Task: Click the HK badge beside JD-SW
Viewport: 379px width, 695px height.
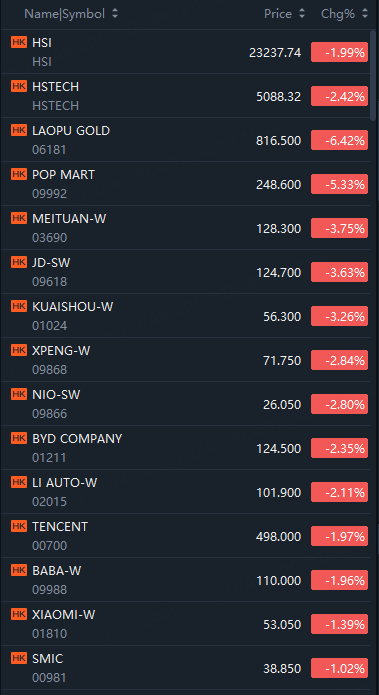Action: click(19, 262)
